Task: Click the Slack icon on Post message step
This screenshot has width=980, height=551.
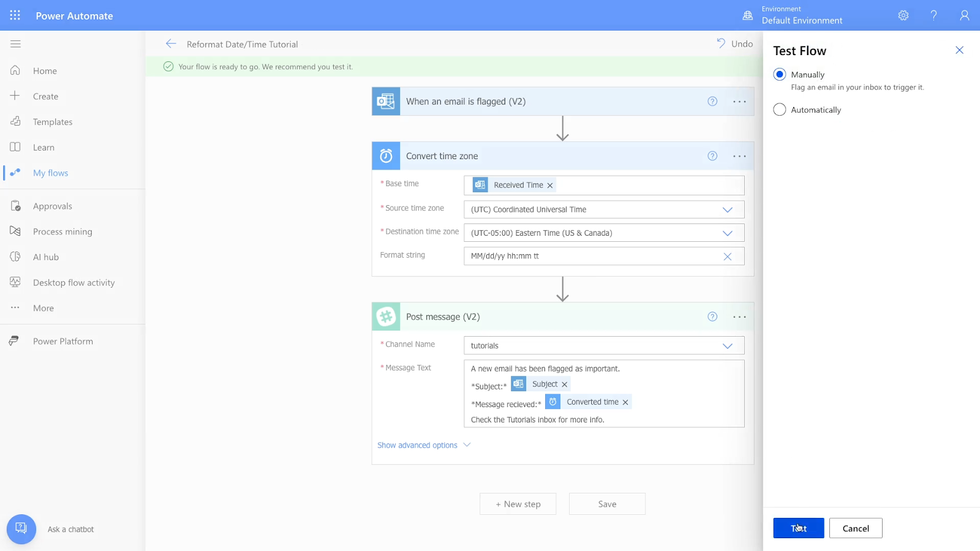Action: click(x=386, y=317)
